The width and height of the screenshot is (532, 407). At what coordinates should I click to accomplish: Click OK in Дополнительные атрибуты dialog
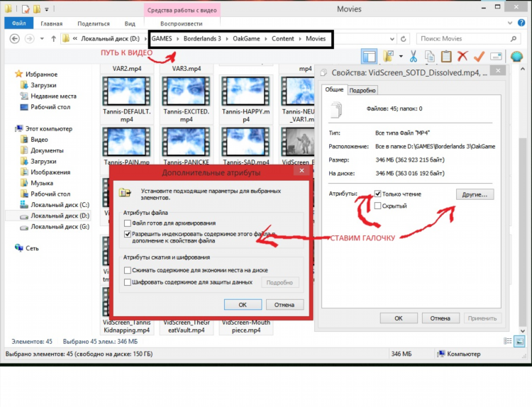point(243,305)
